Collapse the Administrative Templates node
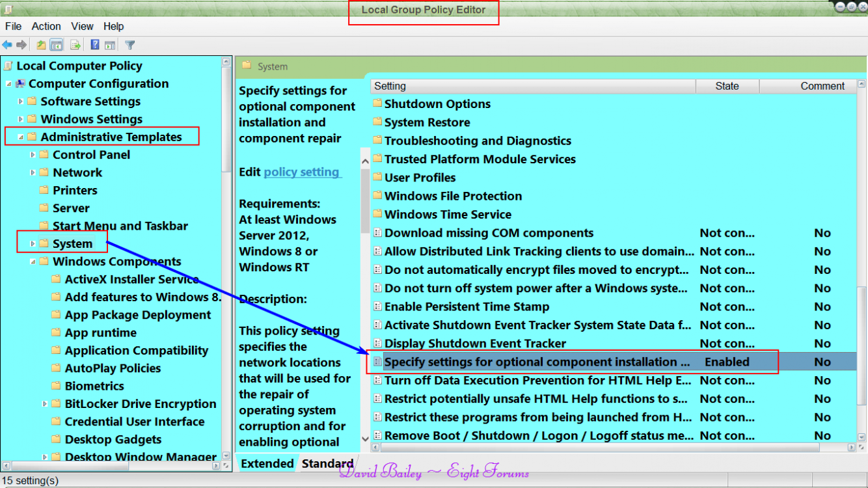Image resolution: width=868 pixels, height=488 pixels. pos(21,137)
